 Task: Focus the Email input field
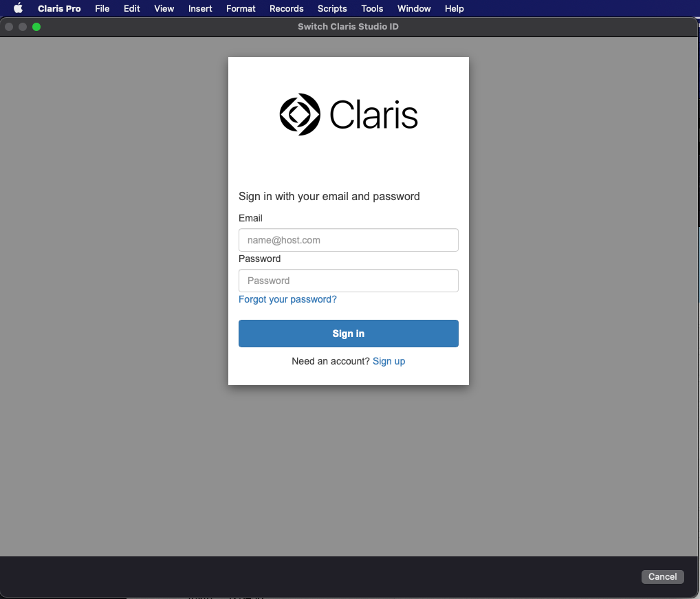(348, 240)
